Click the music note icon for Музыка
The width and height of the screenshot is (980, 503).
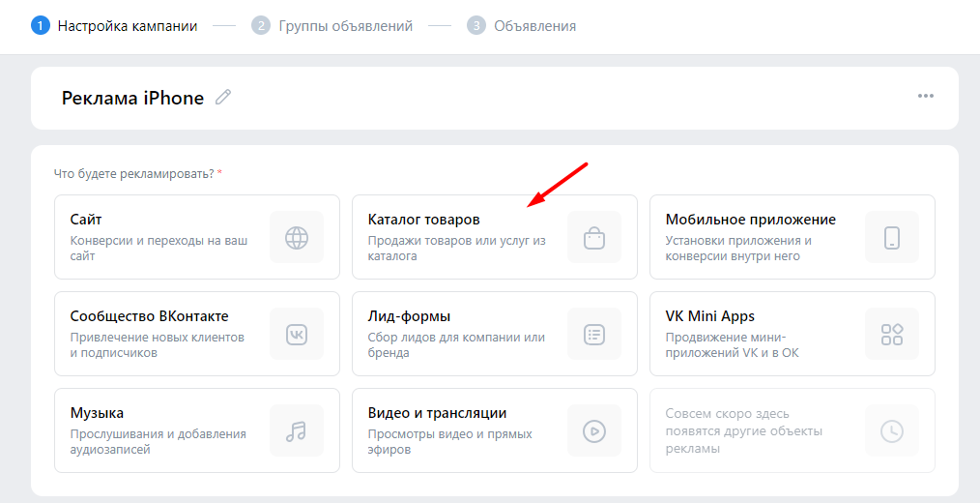tap(297, 430)
